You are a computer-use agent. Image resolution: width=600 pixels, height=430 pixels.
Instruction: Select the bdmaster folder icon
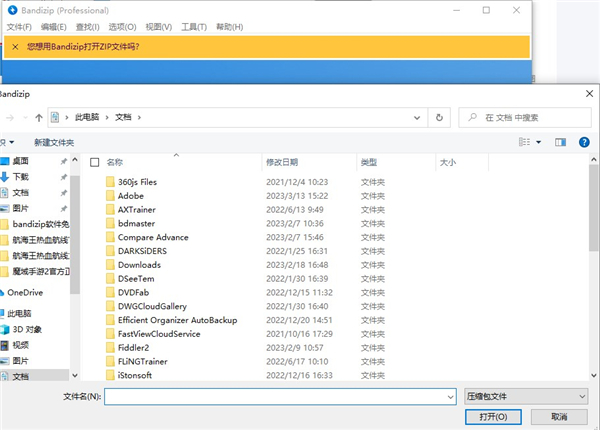pyautogui.click(x=110, y=223)
